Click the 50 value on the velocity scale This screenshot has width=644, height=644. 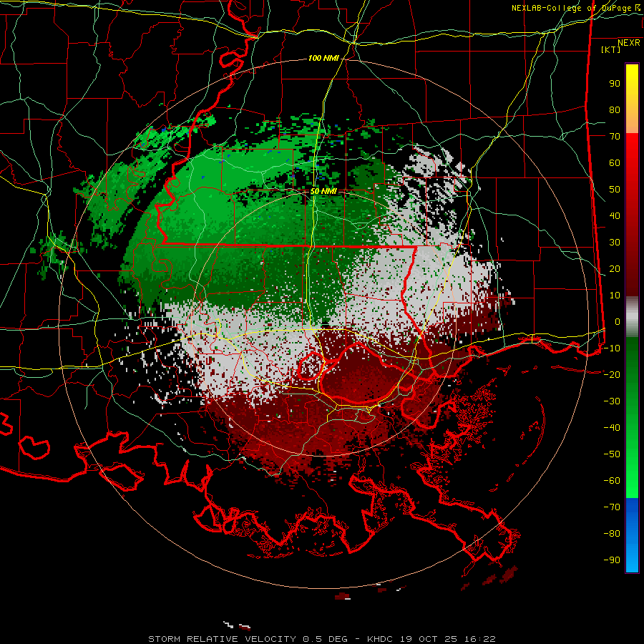[615, 190]
